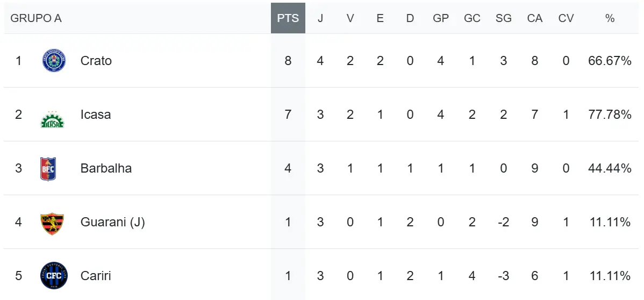The image size is (644, 300).
Task: Click the Icasa green gear crest
Action: click(53, 119)
